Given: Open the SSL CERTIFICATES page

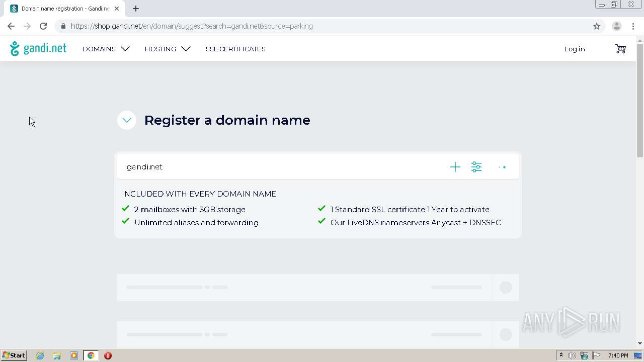Looking at the screenshot, I should [235, 49].
